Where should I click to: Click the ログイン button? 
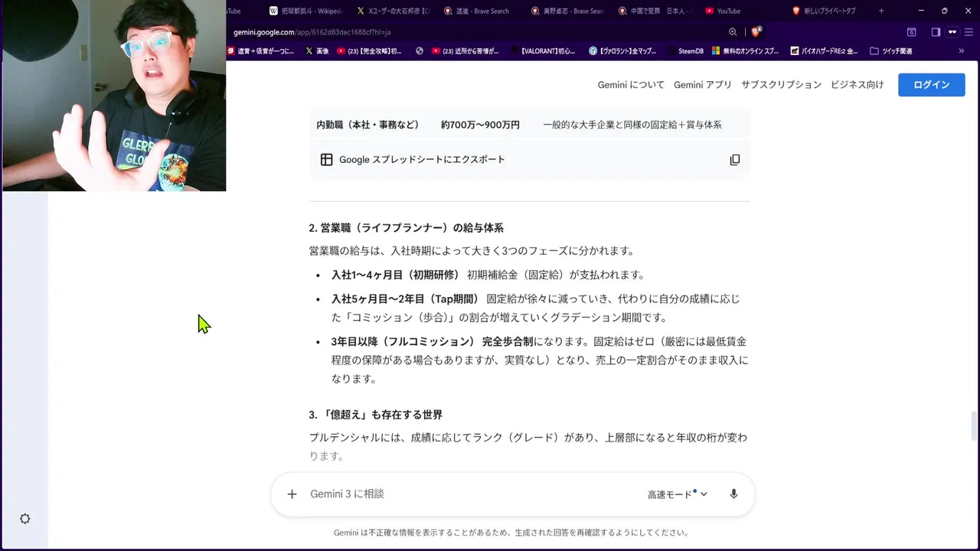[x=932, y=85]
